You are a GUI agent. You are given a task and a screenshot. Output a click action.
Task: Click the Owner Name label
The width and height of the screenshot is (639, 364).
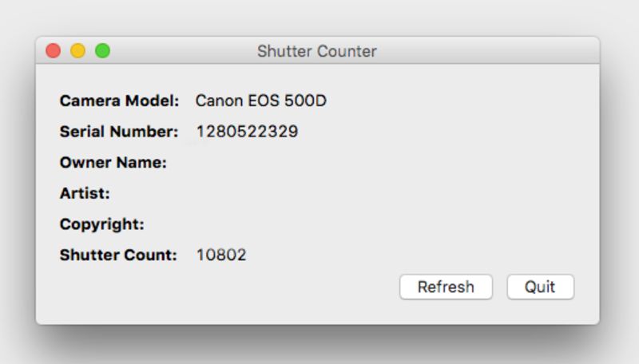coord(113,163)
